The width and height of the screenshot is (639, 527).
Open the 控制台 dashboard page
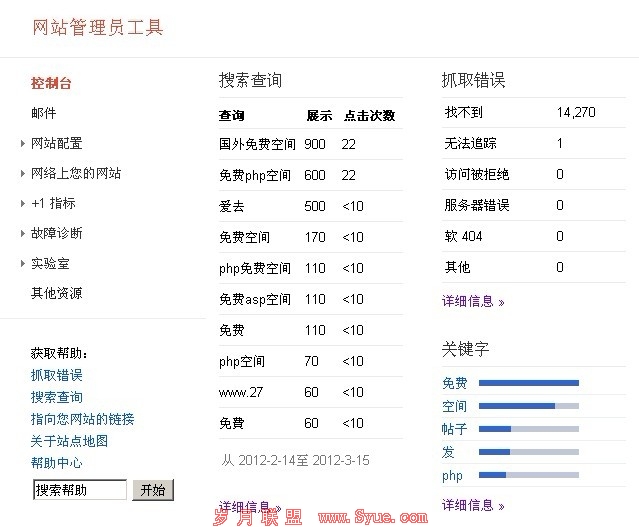click(51, 83)
